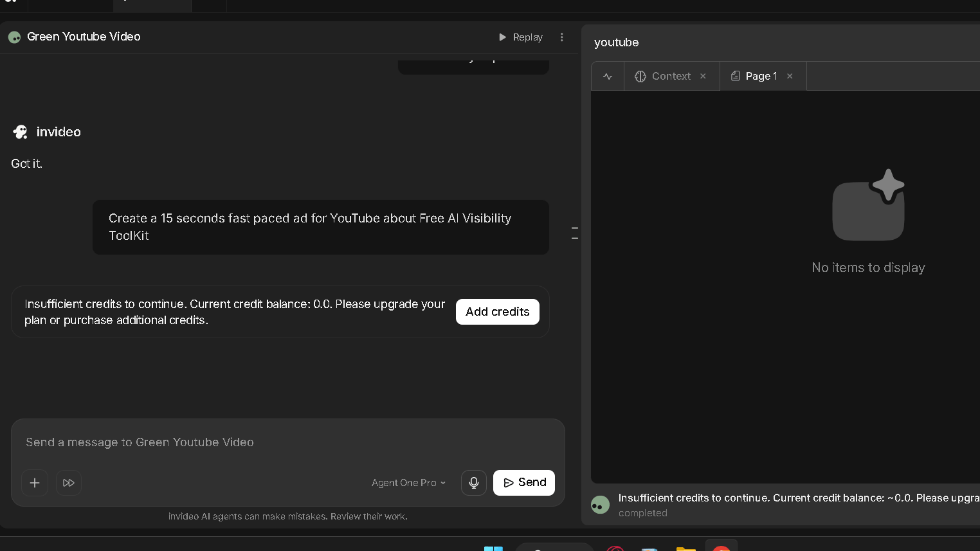This screenshot has width=980, height=551.
Task: Close the Context tab
Action: click(x=703, y=76)
